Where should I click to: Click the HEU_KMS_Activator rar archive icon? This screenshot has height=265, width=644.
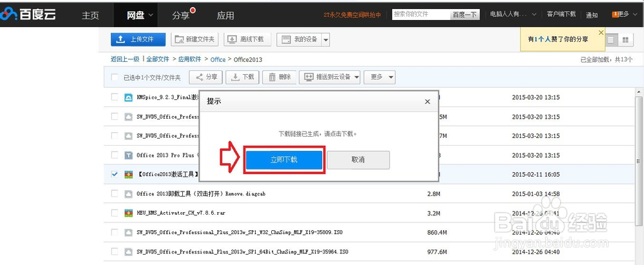tap(128, 213)
